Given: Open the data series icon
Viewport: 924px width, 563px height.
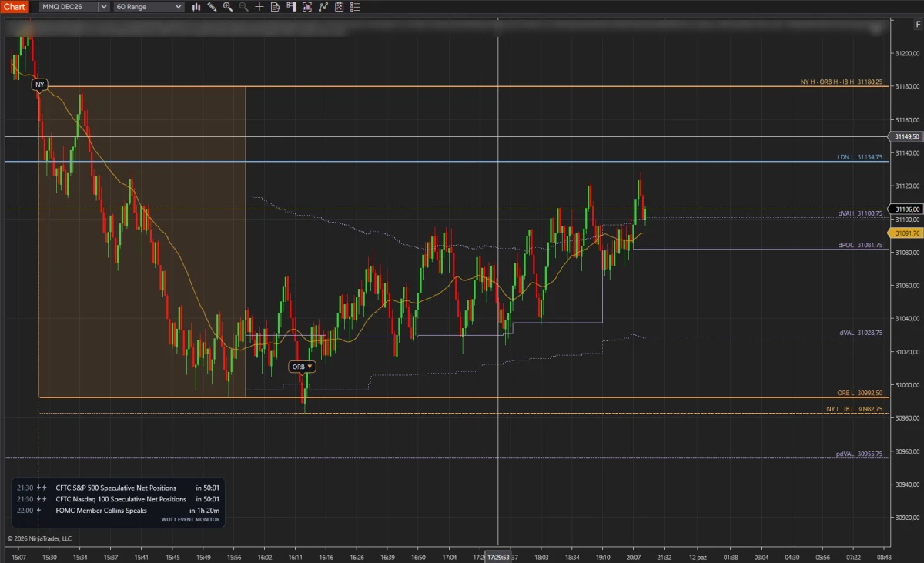Looking at the screenshot, I should pos(307,7).
